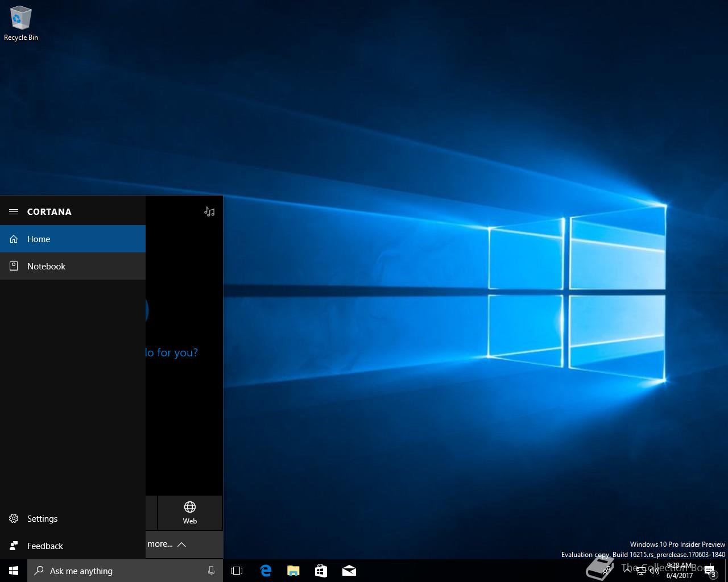
Task: Open the Cortana Feedback option
Action: point(73,546)
